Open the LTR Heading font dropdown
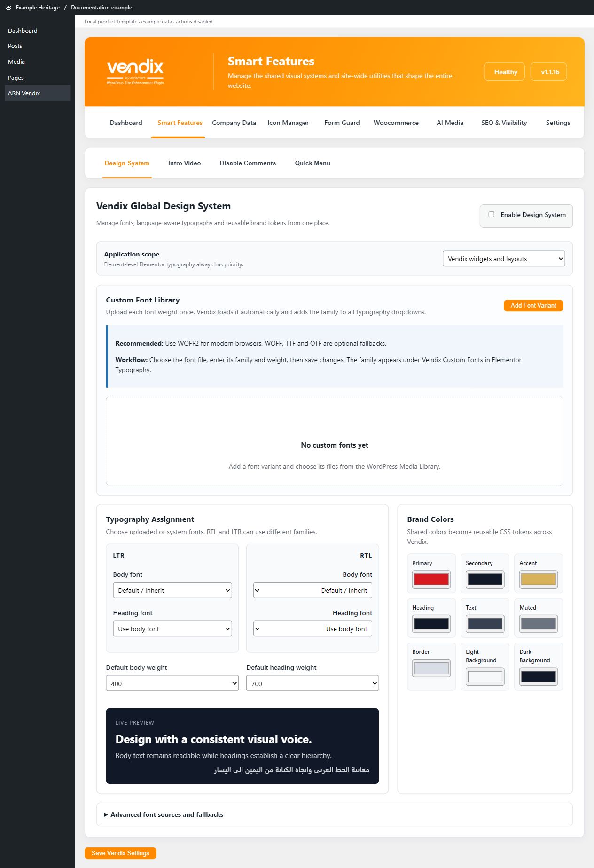 [172, 629]
